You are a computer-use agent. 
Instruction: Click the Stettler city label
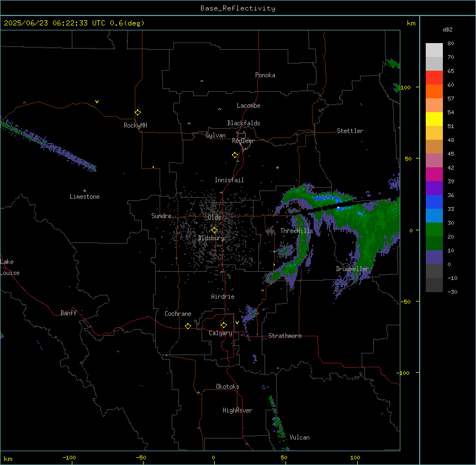(x=350, y=131)
